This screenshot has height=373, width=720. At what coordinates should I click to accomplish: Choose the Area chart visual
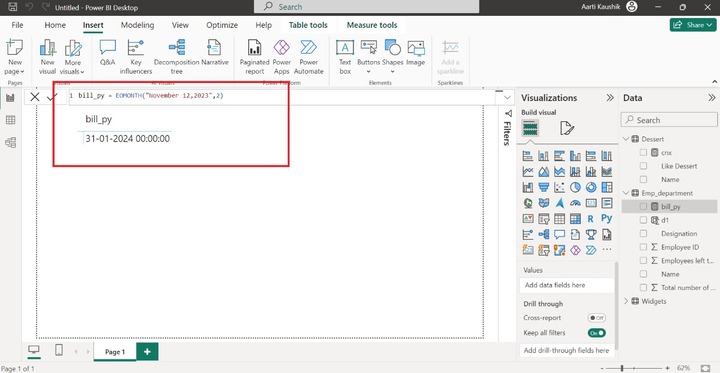[544, 171]
